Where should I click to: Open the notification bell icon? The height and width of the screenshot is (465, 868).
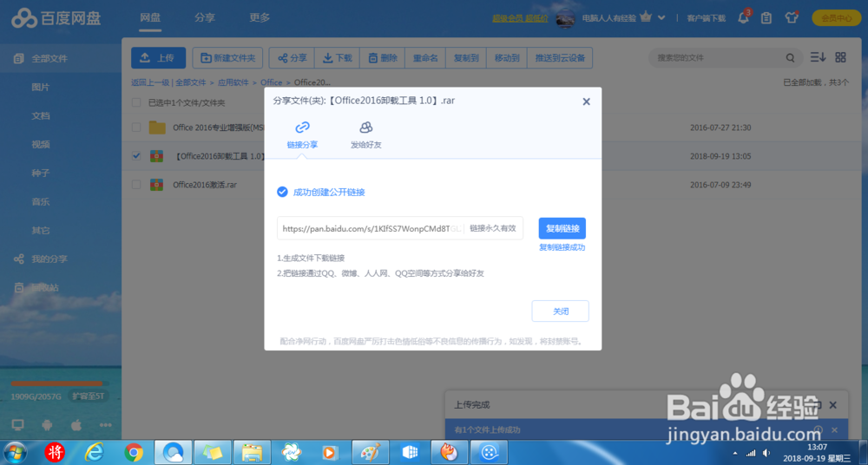[x=744, y=17]
